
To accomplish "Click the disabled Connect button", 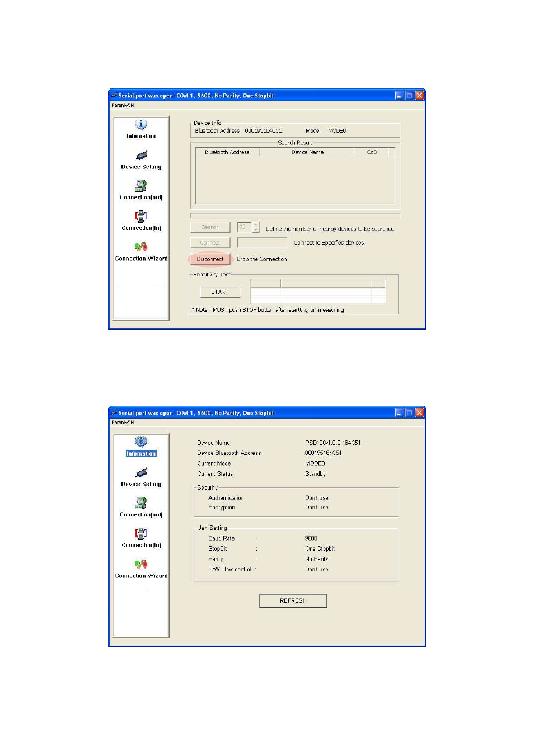I will (210, 243).
